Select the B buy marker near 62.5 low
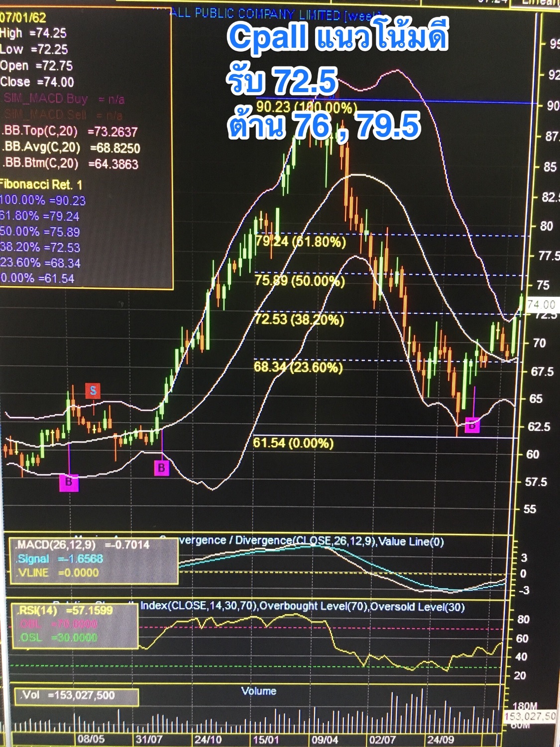Screen dimensions: 560x747 pos(472,425)
